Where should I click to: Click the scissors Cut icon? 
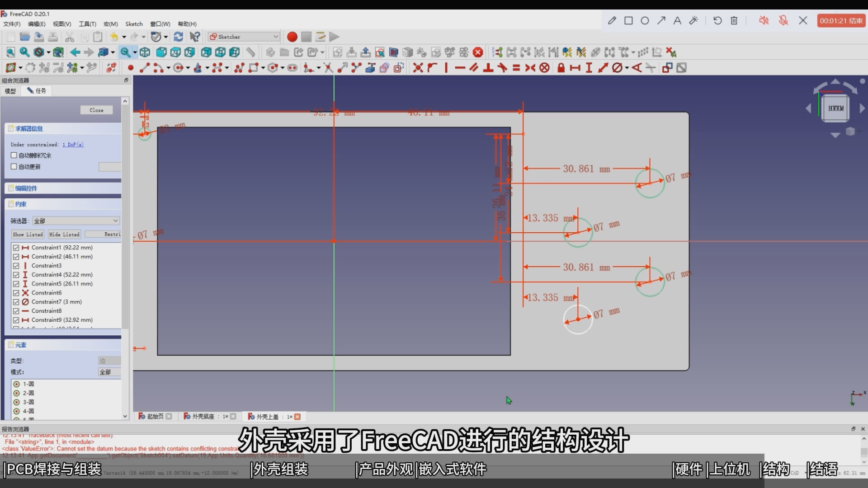(70, 37)
